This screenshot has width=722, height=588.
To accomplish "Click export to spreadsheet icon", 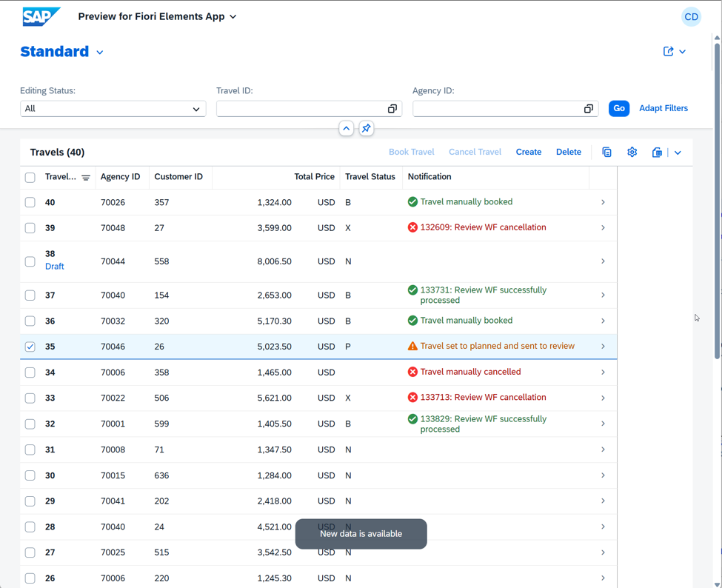I will click(657, 153).
